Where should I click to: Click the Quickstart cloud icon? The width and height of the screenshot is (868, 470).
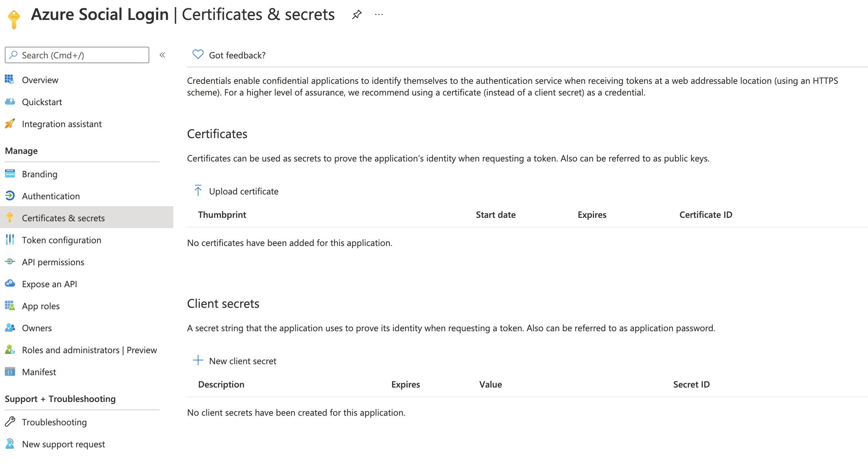click(x=10, y=102)
